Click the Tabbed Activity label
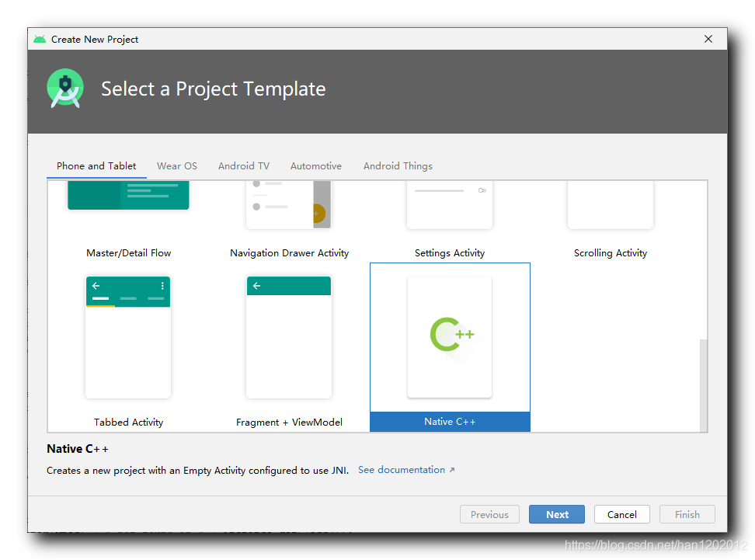Screen dimensions: 755x560 pos(128,423)
